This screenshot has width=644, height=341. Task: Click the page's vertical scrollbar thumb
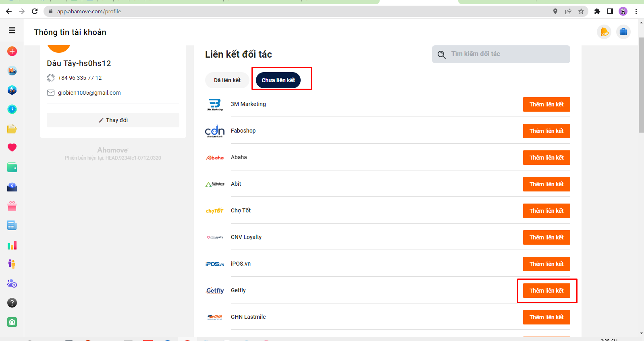(x=641, y=85)
